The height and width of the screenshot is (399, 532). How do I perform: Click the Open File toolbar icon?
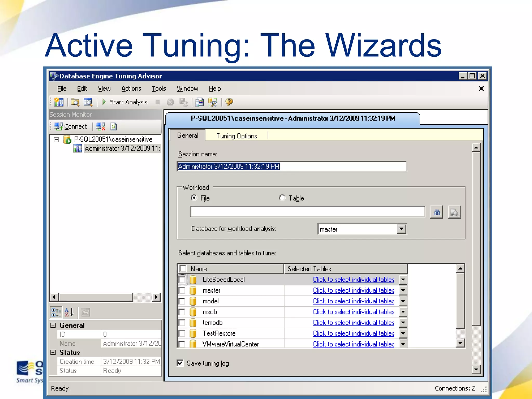(75, 102)
